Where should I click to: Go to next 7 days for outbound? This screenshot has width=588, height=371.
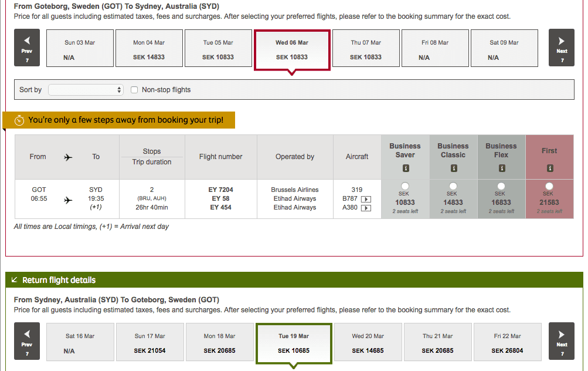click(561, 48)
